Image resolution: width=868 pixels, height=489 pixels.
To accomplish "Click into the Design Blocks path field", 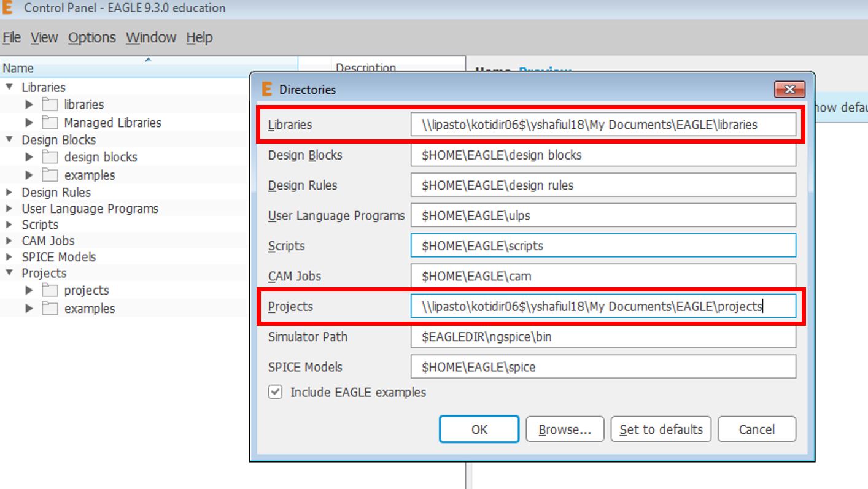I will tap(603, 155).
